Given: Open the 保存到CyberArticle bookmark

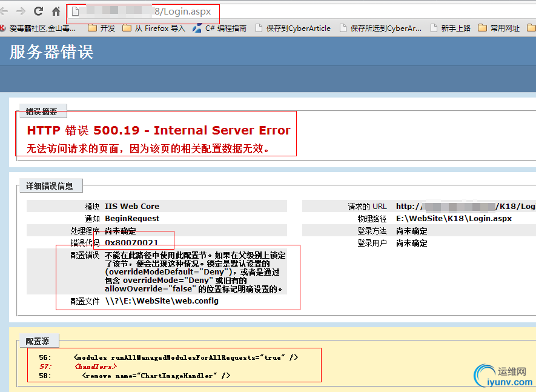Looking at the screenshot, I should pos(293,28).
